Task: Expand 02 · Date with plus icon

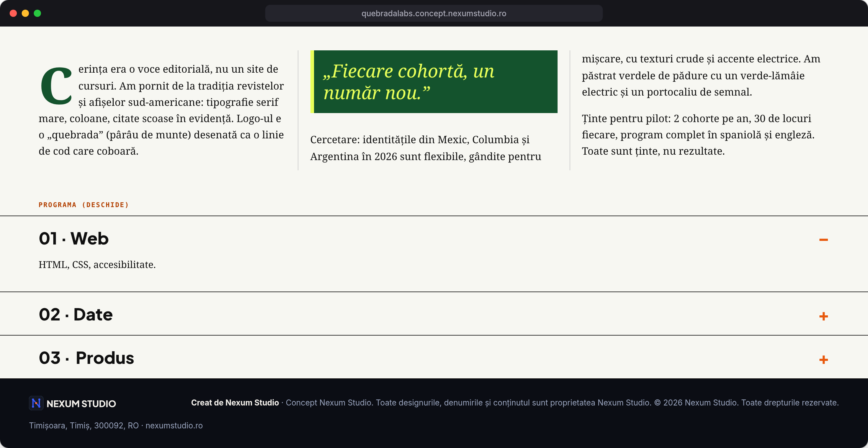Action: 823,316
